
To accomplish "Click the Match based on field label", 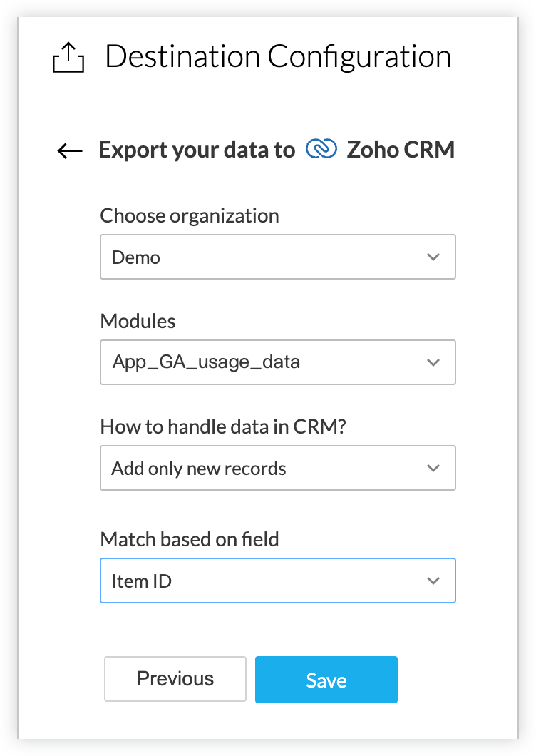I will (190, 539).
